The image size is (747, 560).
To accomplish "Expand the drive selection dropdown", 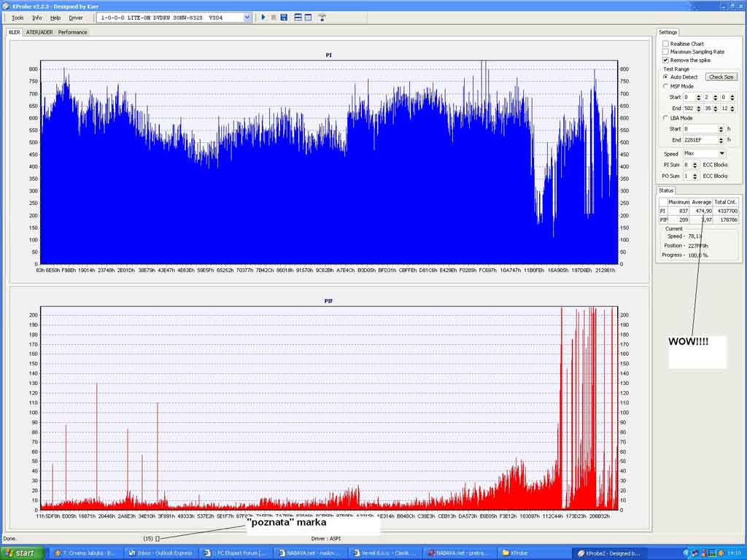I will click(247, 17).
